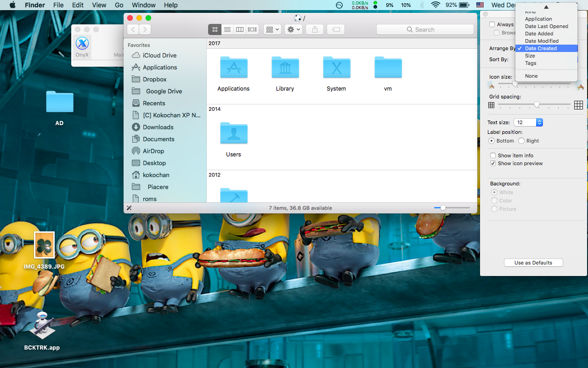
Task: Select the Applications folder icon
Action: click(x=234, y=68)
